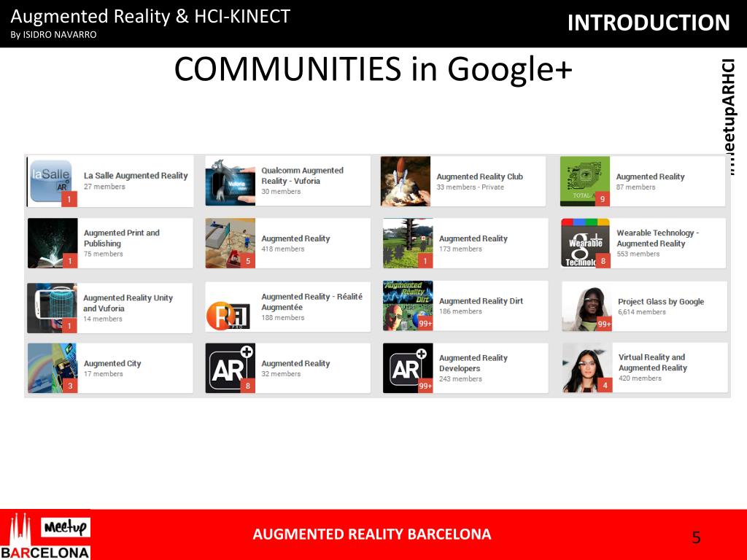Click badge 8 on Wearable Technology card

[603, 260]
